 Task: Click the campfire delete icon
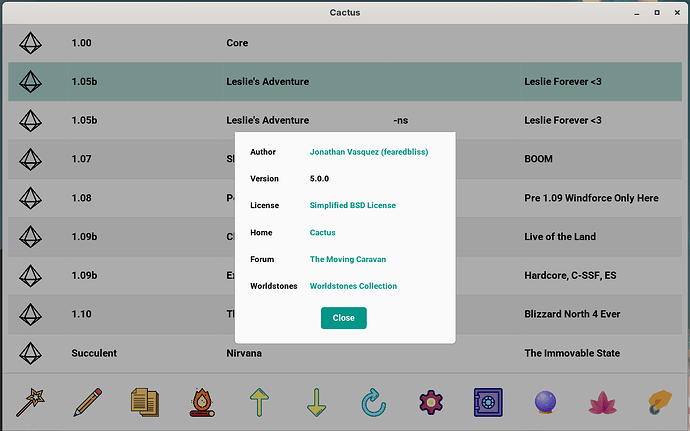(x=202, y=402)
